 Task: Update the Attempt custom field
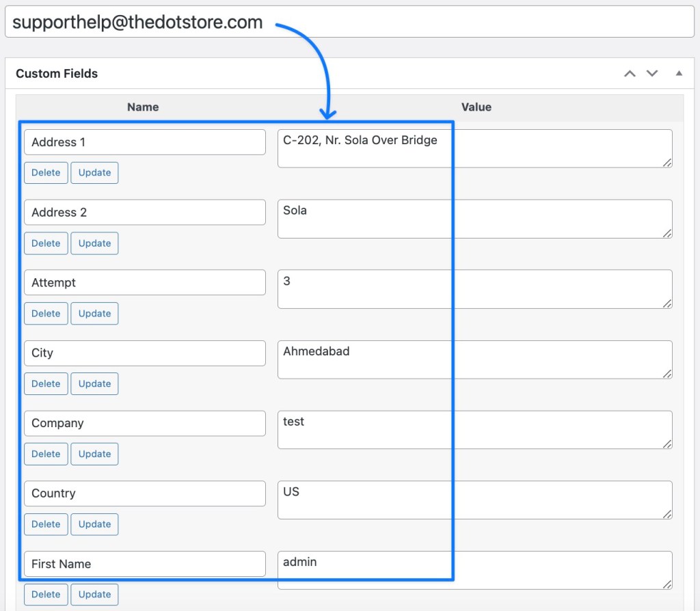click(x=94, y=313)
